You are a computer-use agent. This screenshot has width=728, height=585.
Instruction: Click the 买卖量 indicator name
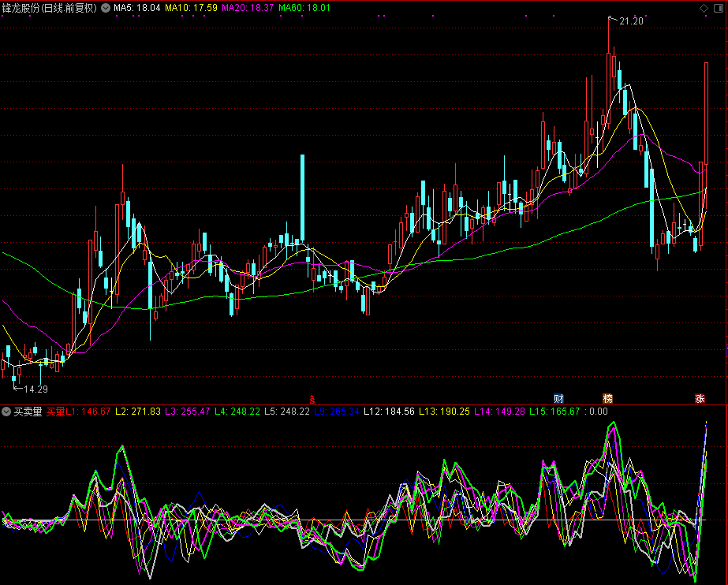tap(28, 412)
